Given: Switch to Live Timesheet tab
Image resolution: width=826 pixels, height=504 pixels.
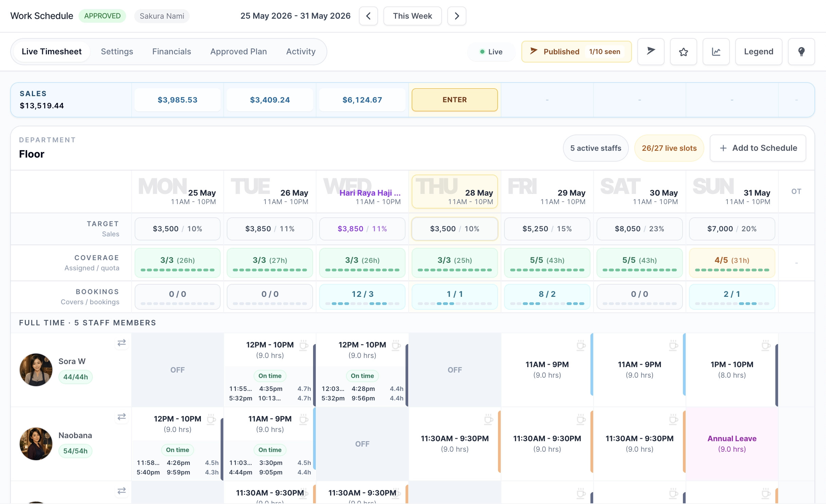Looking at the screenshot, I should point(52,52).
